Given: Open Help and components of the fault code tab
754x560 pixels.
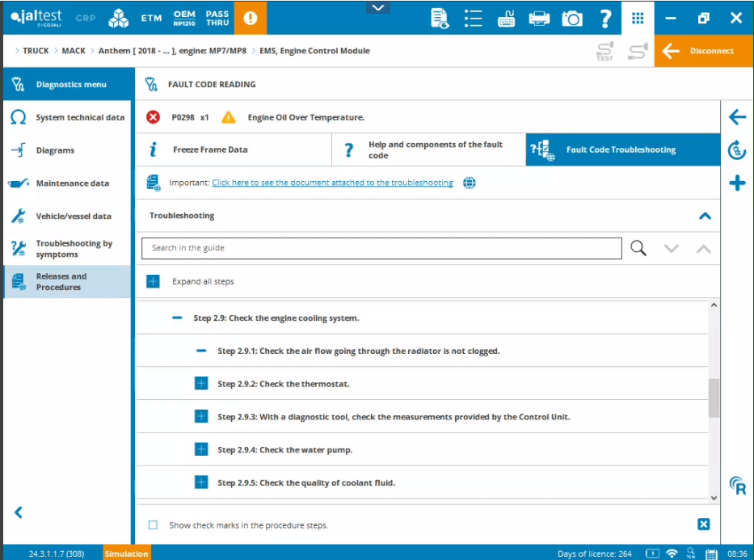Looking at the screenshot, I should pyautogui.click(x=428, y=149).
